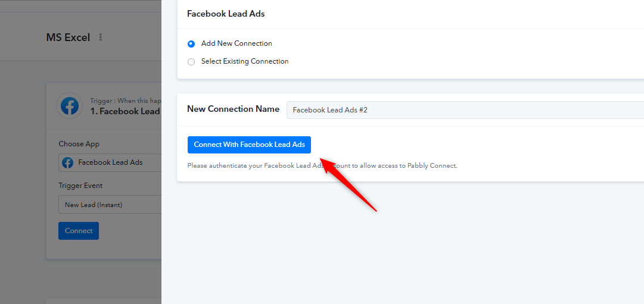Click the Choose App field label

79,144
